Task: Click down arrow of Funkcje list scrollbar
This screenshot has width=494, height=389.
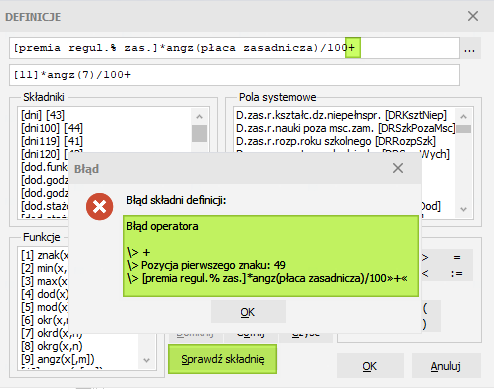Action: coord(146,360)
